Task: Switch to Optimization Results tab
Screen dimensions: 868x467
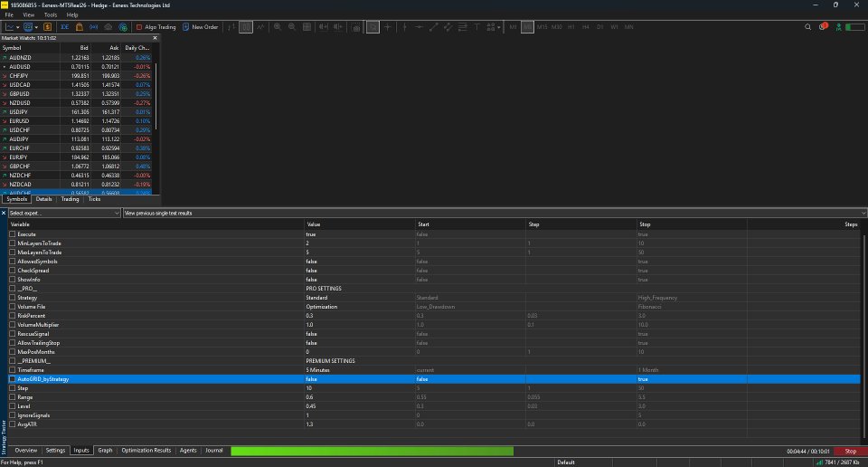Action: click(x=146, y=451)
